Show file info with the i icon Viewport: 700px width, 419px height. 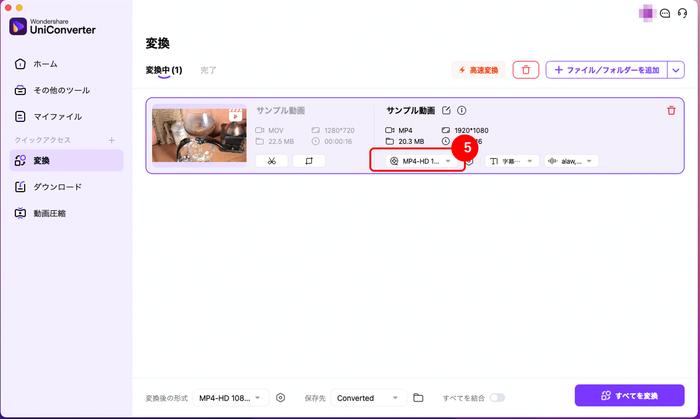tap(462, 110)
